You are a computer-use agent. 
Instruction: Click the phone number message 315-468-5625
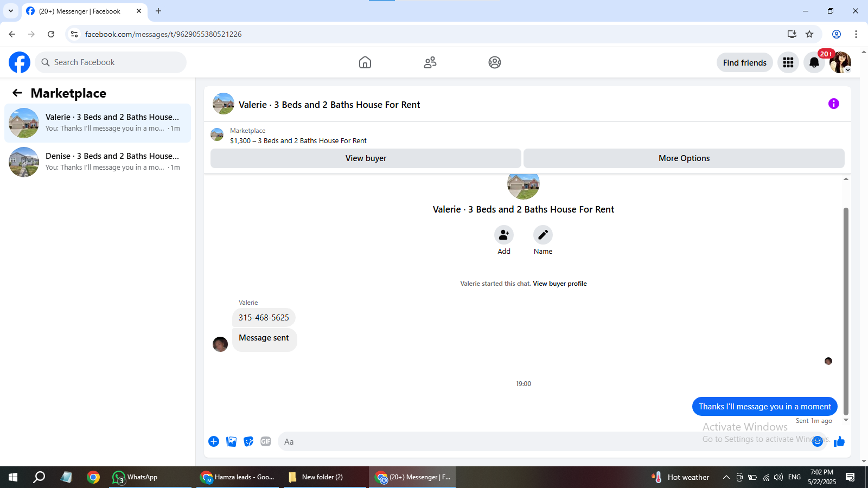pyautogui.click(x=264, y=318)
